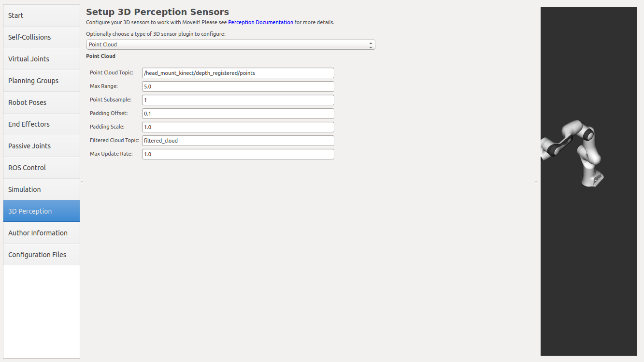The image size is (644, 362).
Task: Click the Padding Offset input
Action: point(238,114)
